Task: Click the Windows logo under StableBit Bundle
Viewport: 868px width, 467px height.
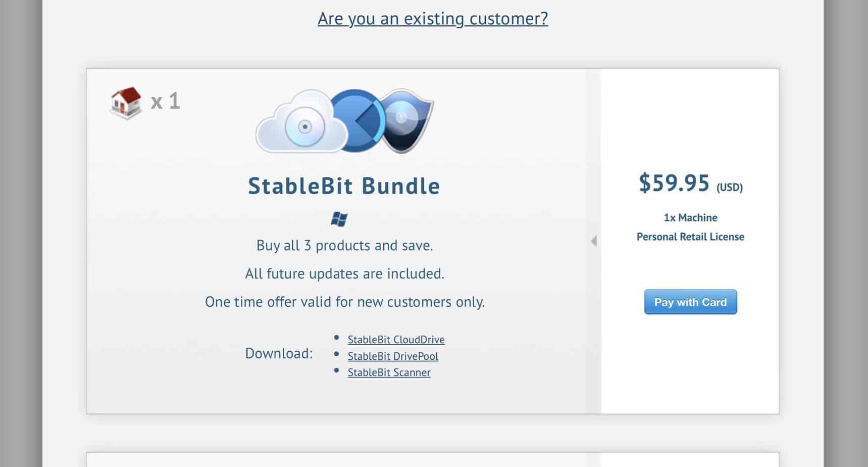Action: 339,219
